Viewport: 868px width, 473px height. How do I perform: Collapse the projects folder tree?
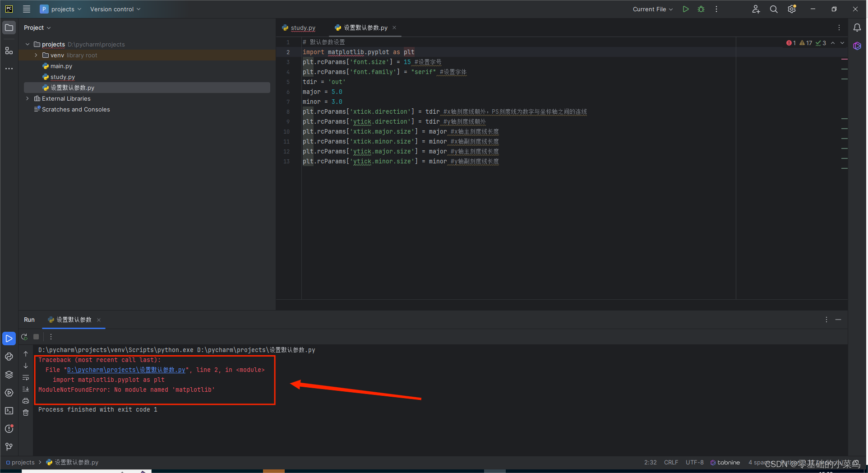27,44
